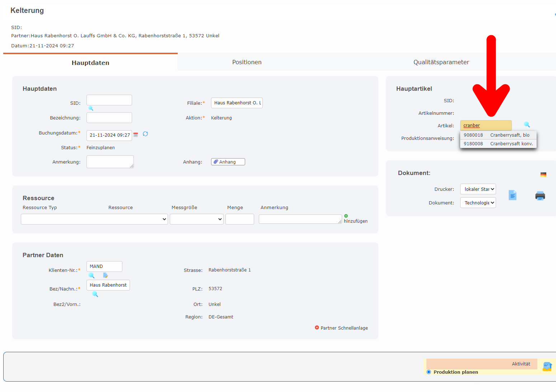The image size is (556, 392).
Task: Click the save activity icon at bottom right
Action: point(547,367)
